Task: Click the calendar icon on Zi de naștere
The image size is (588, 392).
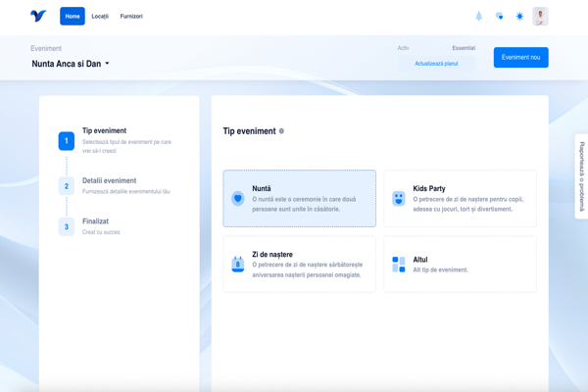Action: [237, 264]
